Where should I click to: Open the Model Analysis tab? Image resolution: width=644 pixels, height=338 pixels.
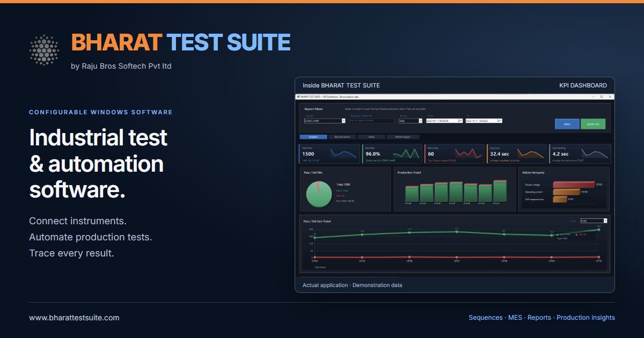pyautogui.click(x=403, y=137)
